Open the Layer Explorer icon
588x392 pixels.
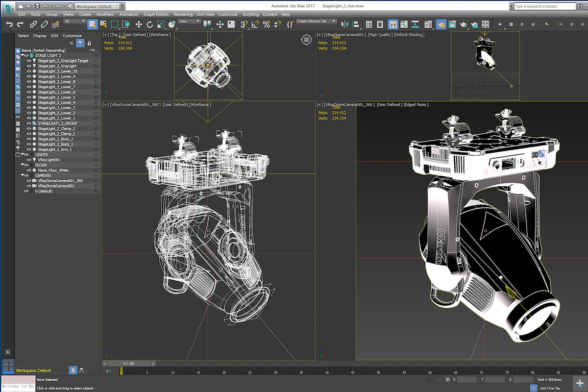pos(379,24)
